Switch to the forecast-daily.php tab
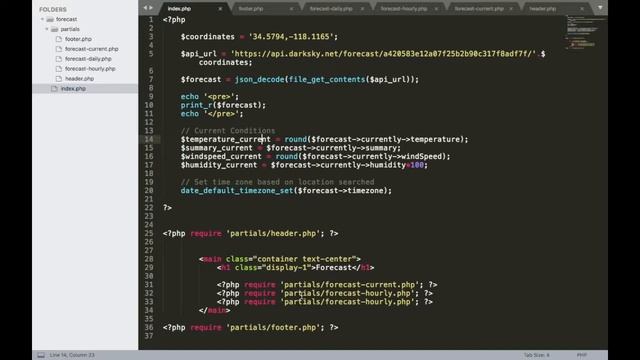The image size is (640, 360). (331, 9)
